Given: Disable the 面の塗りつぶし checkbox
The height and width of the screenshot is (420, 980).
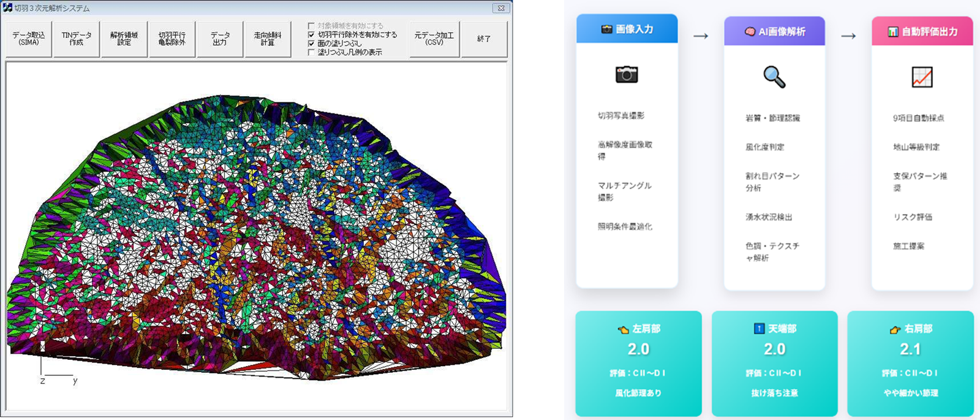Looking at the screenshot, I should point(312,44).
